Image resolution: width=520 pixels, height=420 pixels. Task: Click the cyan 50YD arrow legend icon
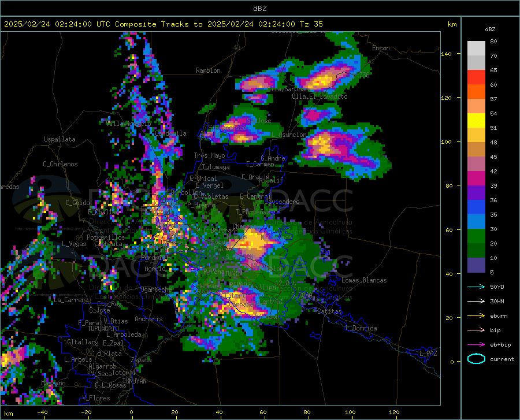tap(476, 287)
